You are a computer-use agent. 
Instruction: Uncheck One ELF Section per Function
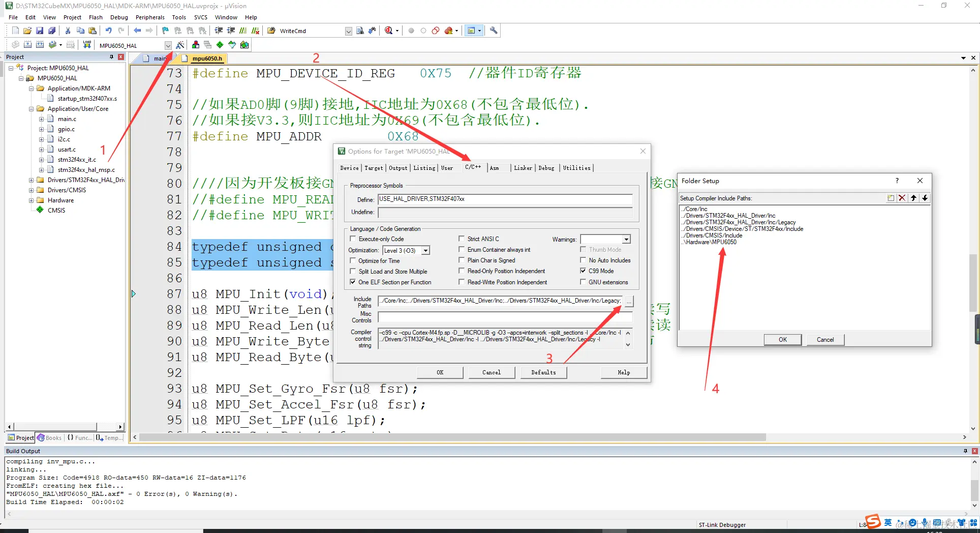353,282
